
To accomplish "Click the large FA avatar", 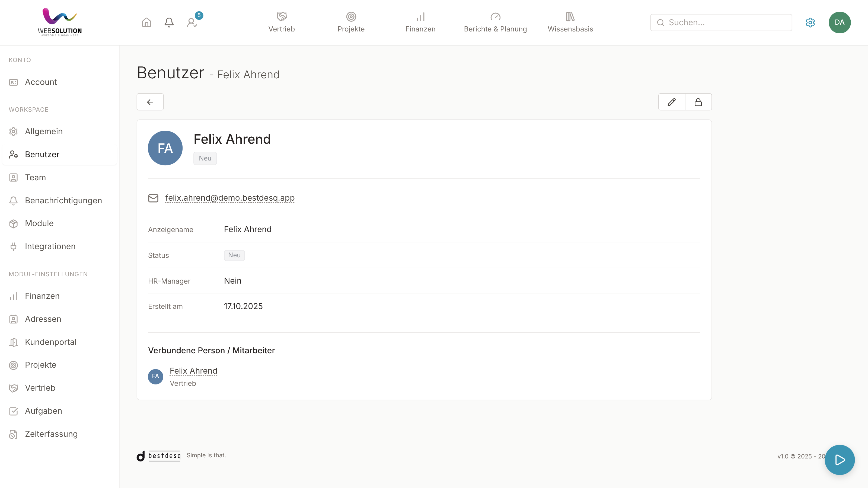I will pos(165,148).
